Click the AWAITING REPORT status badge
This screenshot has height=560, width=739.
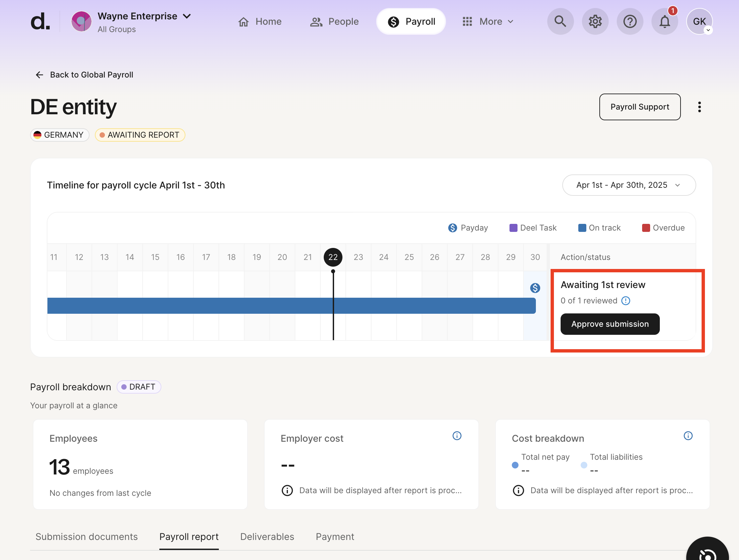pos(140,135)
